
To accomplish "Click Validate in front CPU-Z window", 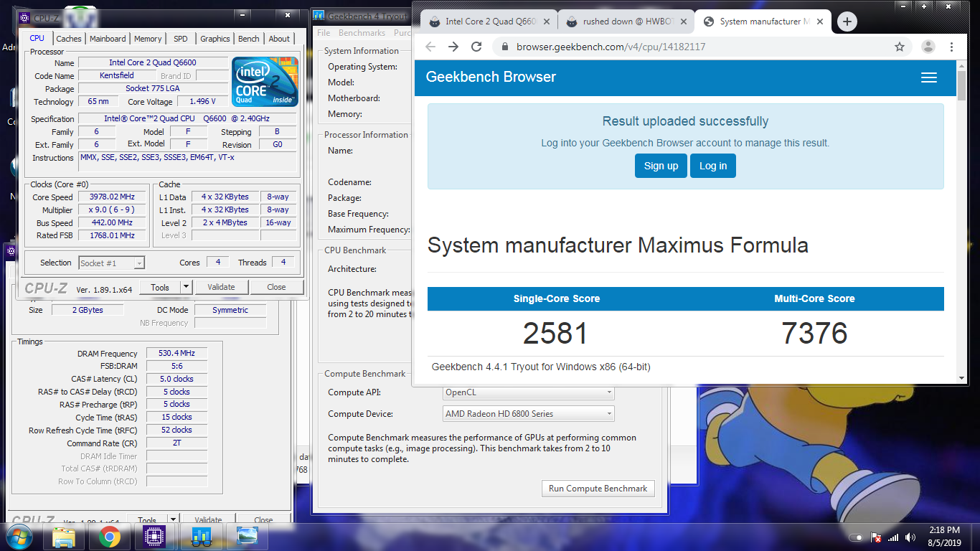I will (x=221, y=287).
